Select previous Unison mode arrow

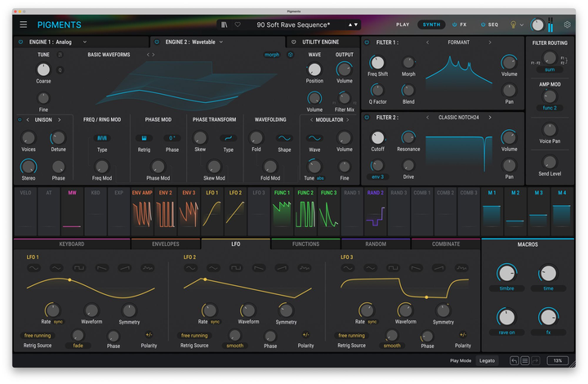[28, 120]
